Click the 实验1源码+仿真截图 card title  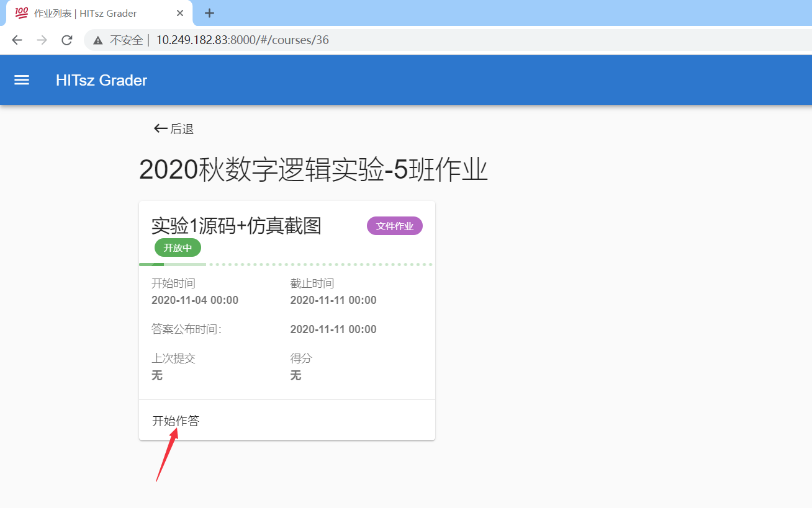[237, 226]
